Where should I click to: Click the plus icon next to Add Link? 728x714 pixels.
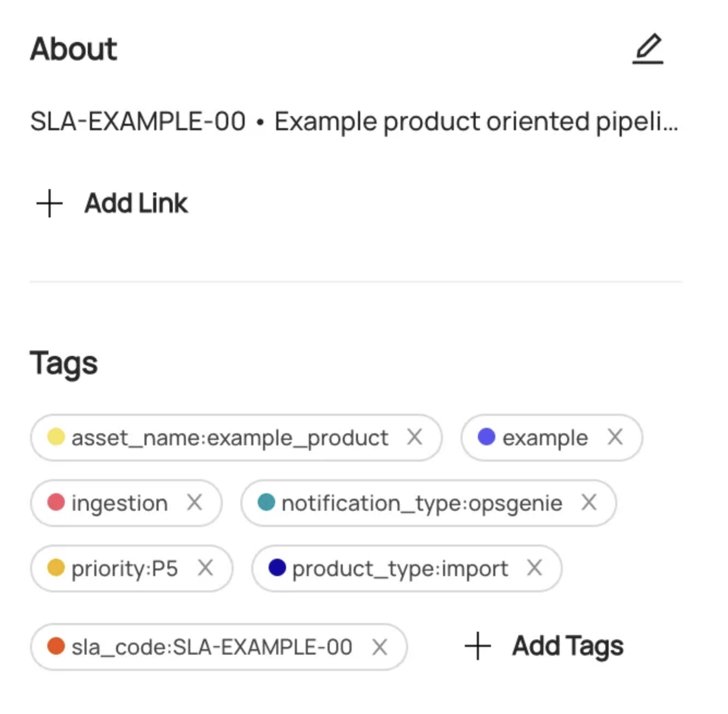tap(48, 203)
